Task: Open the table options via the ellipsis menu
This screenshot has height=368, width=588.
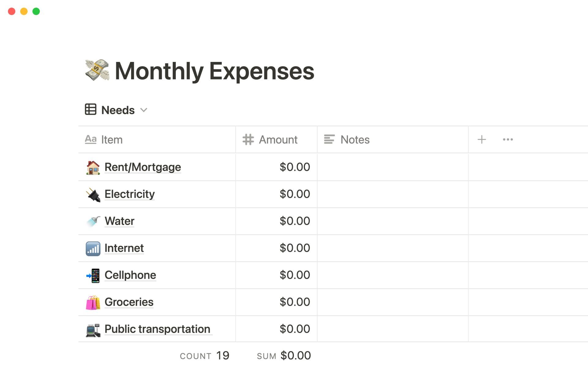Action: (x=508, y=140)
